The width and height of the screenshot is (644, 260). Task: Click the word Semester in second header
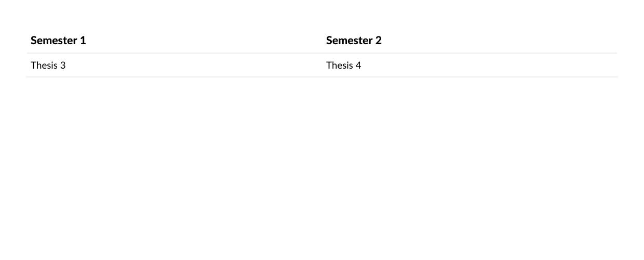[x=350, y=41]
